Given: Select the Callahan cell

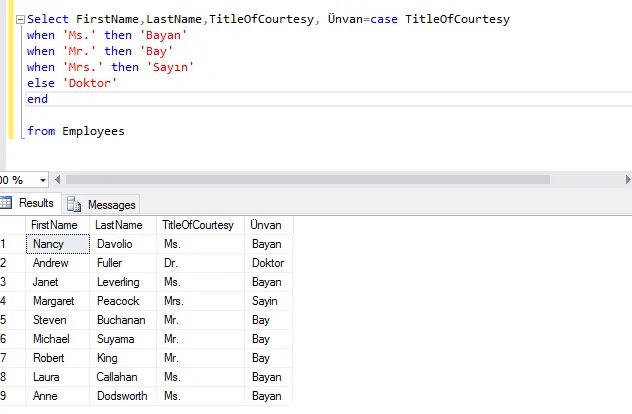Looking at the screenshot, I should click(x=123, y=377).
